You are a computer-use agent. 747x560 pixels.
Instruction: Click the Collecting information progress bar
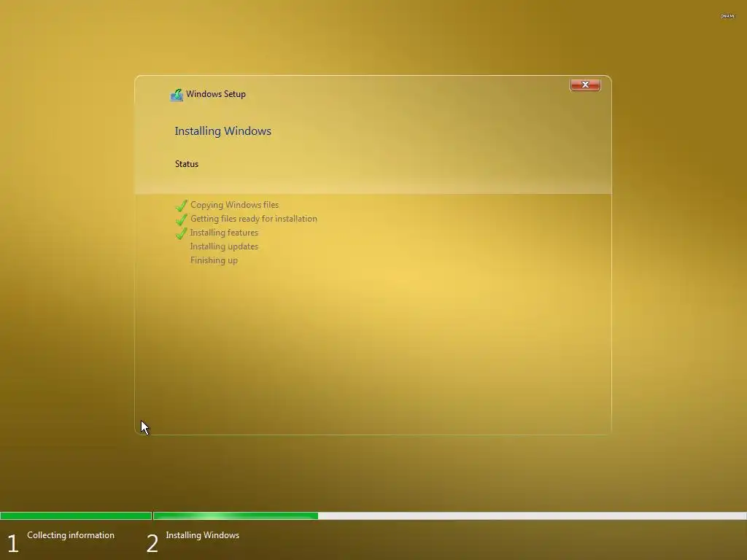tap(76, 516)
